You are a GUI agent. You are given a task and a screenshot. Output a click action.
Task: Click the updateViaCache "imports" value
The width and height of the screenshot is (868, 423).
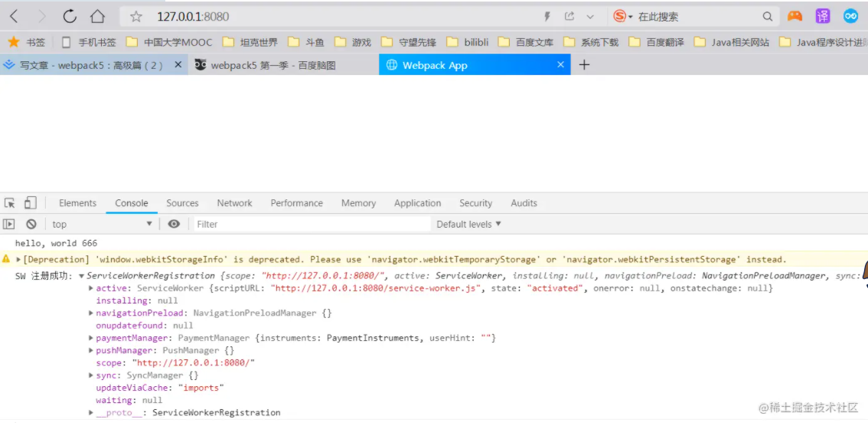pyautogui.click(x=203, y=388)
